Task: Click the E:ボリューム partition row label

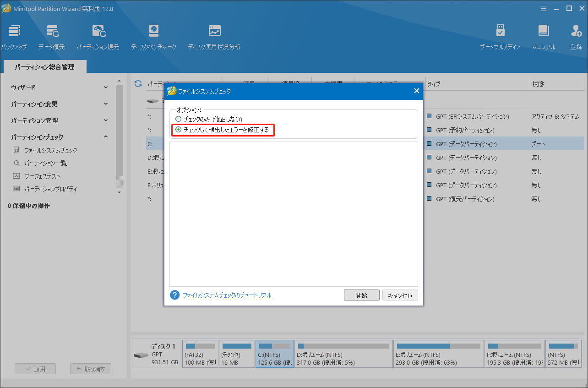Action: pyautogui.click(x=155, y=171)
